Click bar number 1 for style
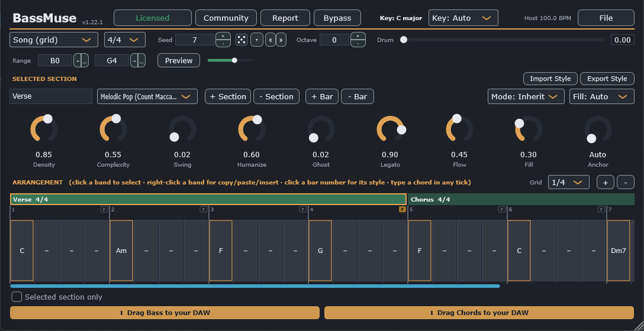644x331 pixels. pos(13,210)
